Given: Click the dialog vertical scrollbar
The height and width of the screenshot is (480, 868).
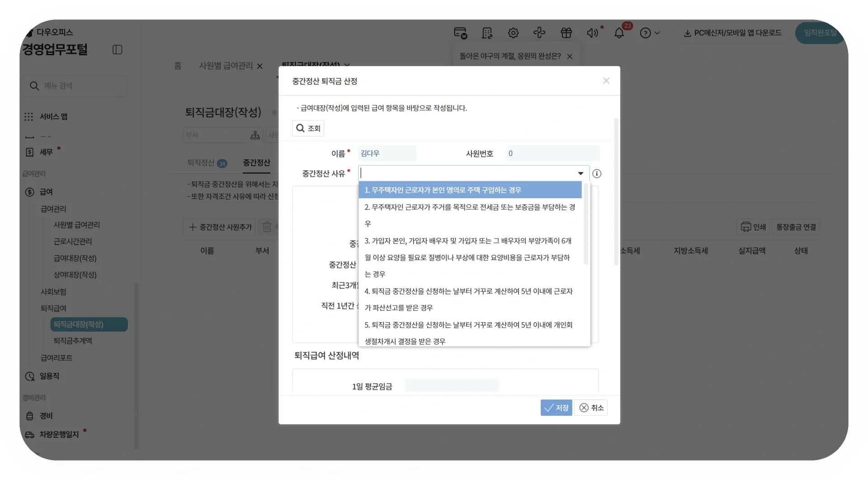Looking at the screenshot, I should (x=616, y=192).
